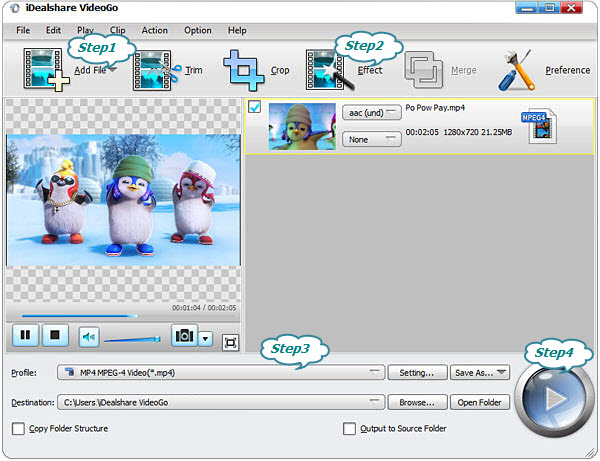Open the Action menu
The width and height of the screenshot is (600, 461).
point(155,30)
